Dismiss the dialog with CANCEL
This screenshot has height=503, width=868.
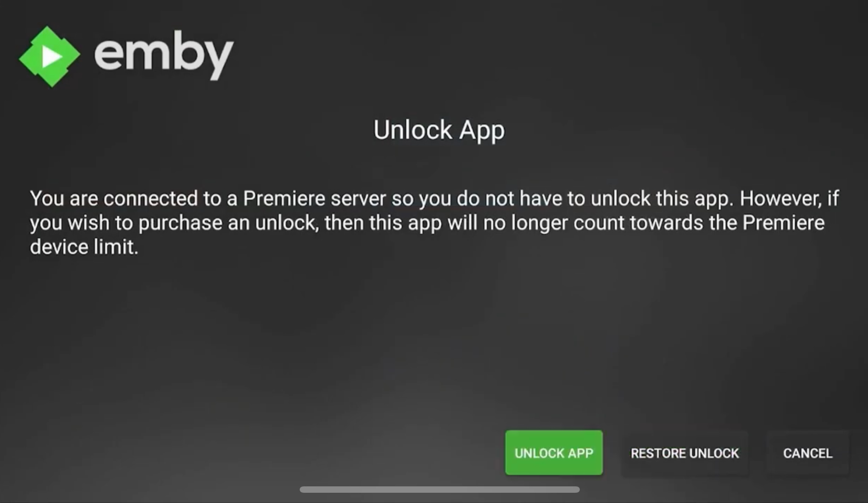[x=807, y=453]
